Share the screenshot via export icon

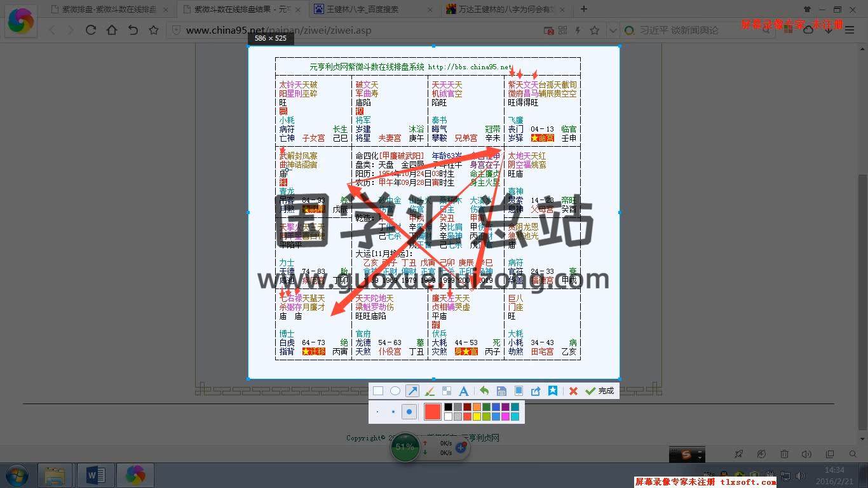coord(536,391)
